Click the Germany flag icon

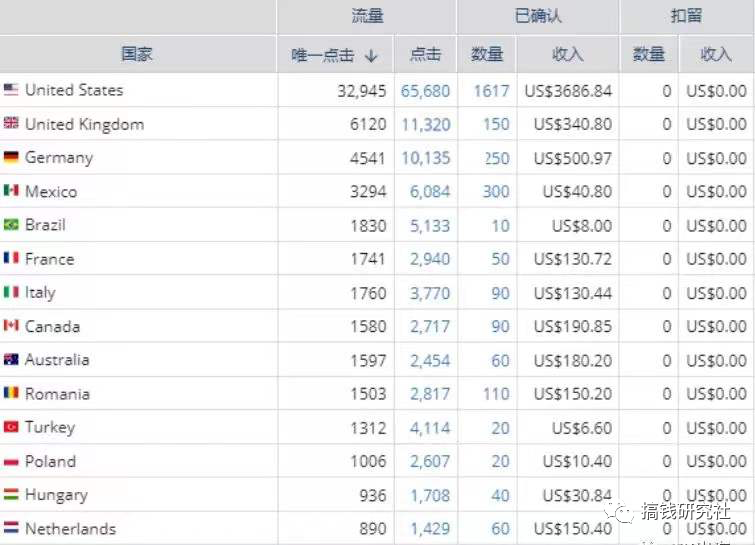click(x=11, y=157)
